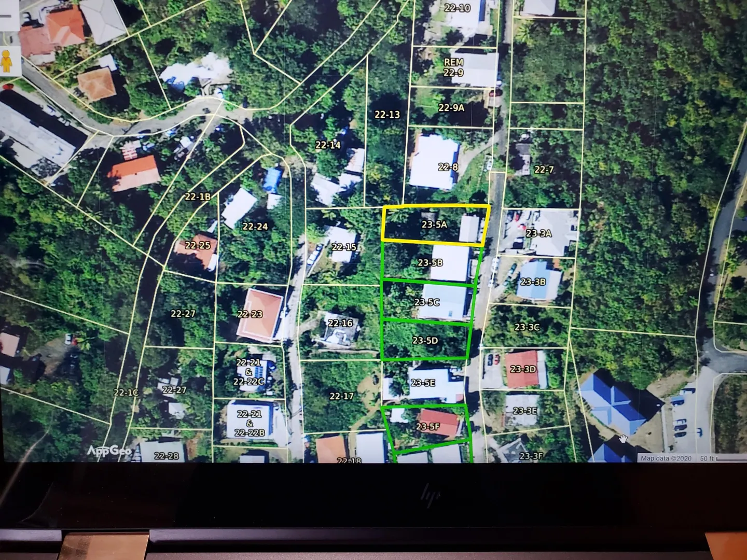
Task: Select the yellow highlighted parcel 23-5A
Action: [x=434, y=224]
